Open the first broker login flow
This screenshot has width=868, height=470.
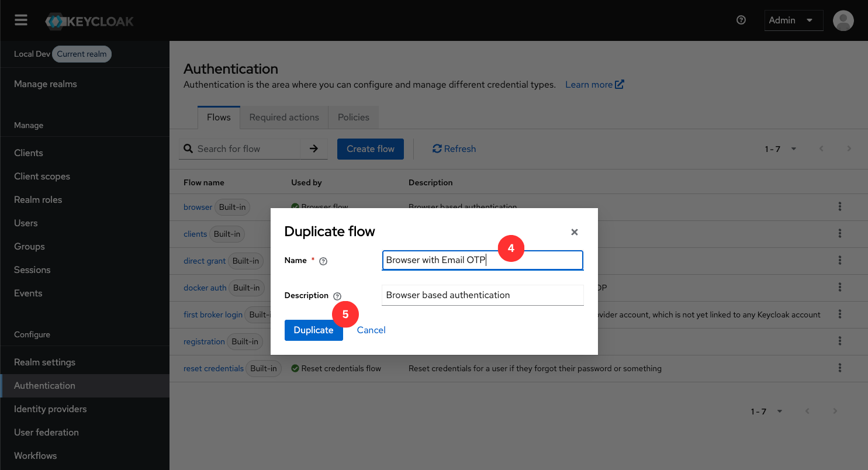point(213,315)
